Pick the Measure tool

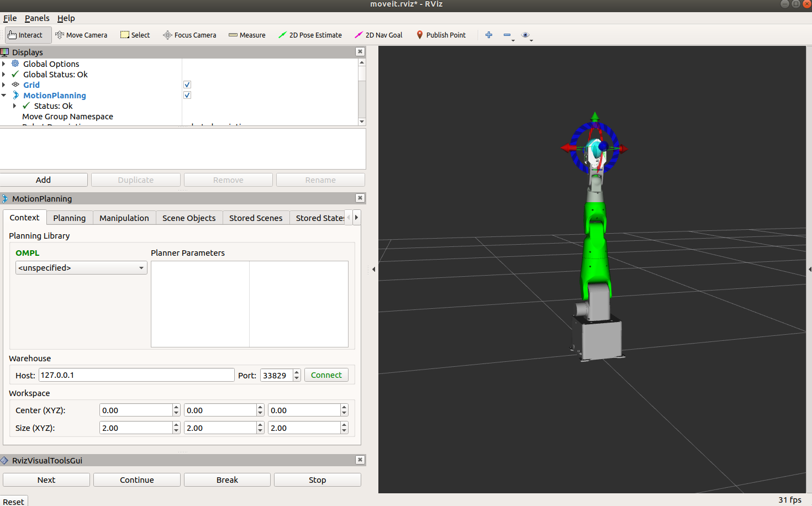(247, 35)
